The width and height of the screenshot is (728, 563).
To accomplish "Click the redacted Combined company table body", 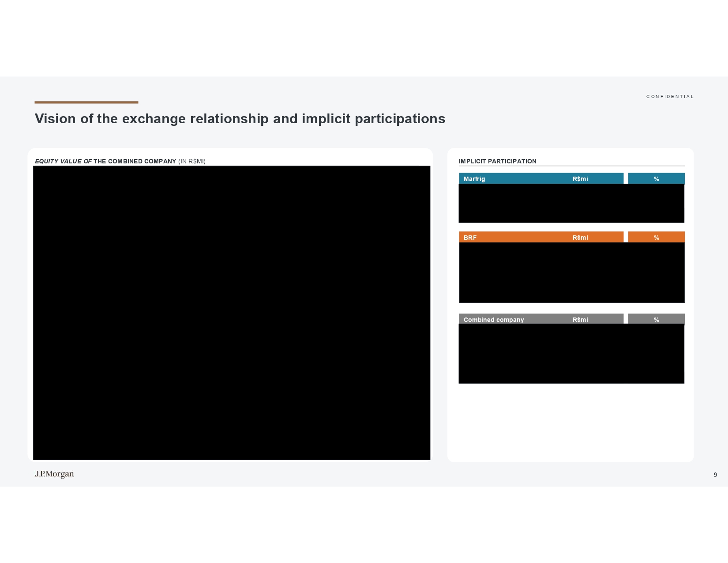I will point(571,354).
